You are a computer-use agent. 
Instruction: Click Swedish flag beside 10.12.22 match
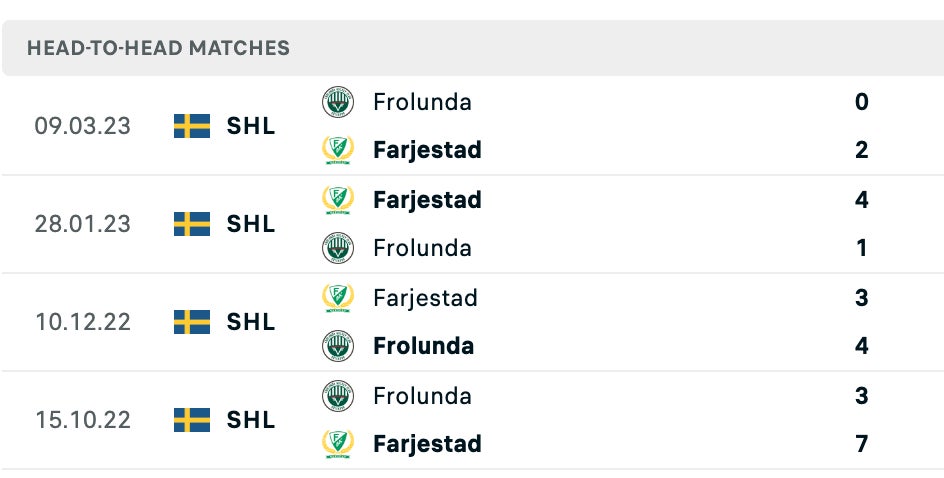click(x=191, y=322)
